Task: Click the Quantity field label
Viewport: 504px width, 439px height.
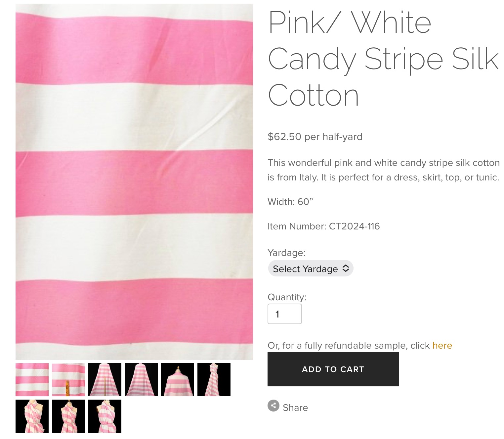Action: click(287, 297)
